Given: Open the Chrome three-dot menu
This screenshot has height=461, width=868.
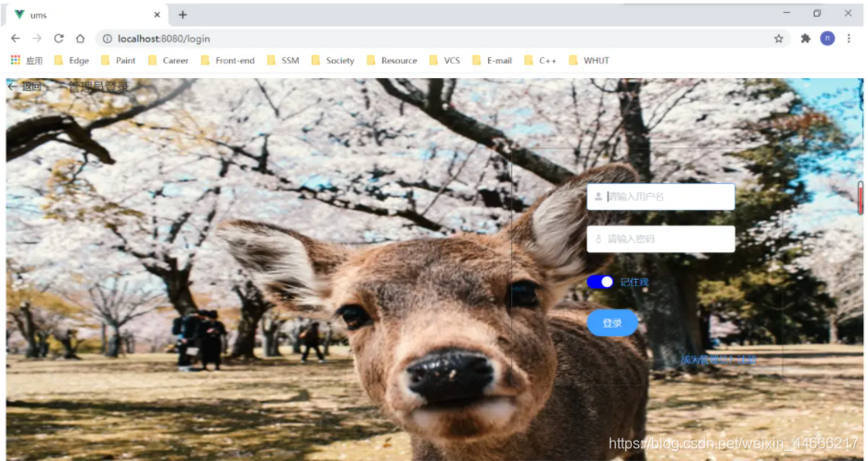Looking at the screenshot, I should pos(849,39).
